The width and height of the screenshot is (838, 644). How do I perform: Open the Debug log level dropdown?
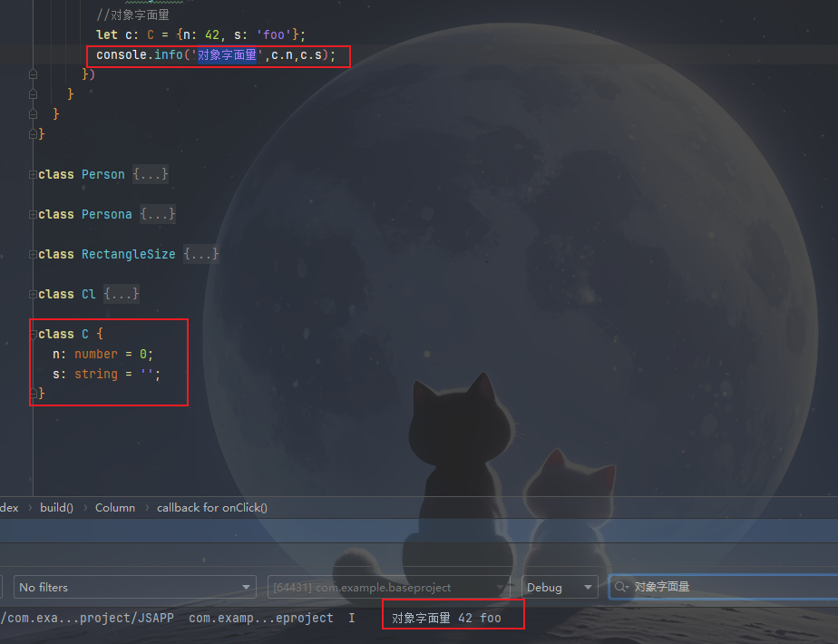pyautogui.click(x=560, y=587)
